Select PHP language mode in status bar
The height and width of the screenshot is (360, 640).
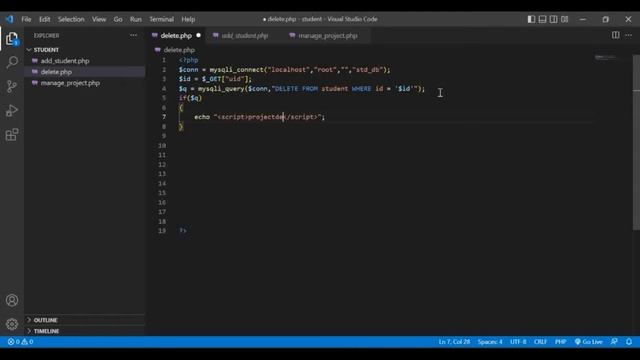560,342
